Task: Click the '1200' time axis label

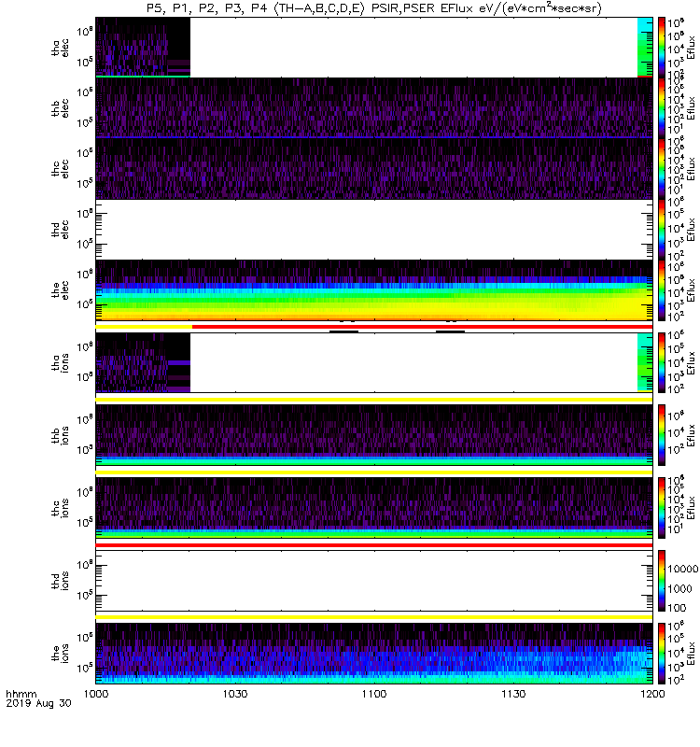Action: point(652,694)
